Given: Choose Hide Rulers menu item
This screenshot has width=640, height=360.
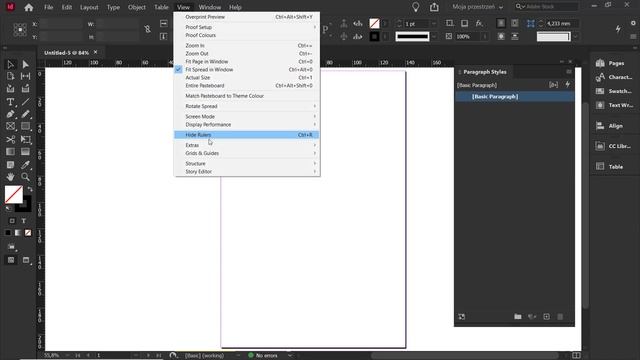Looking at the screenshot, I should [x=247, y=135].
